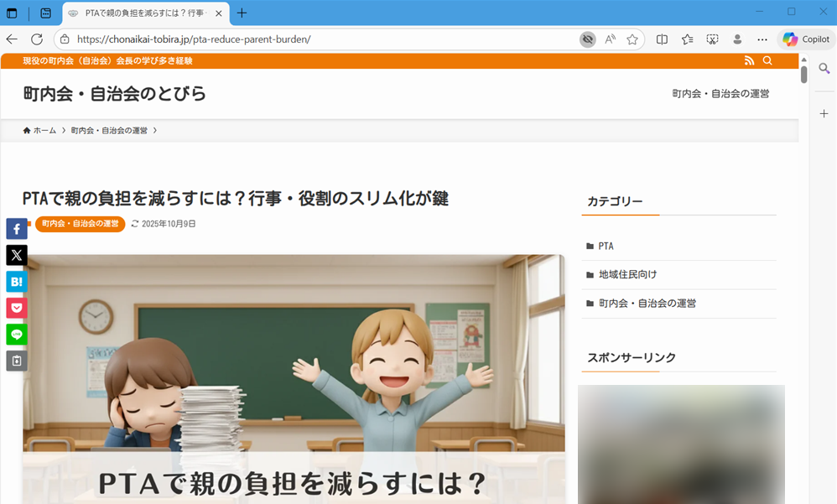Open the site's RSS feed

[x=748, y=60]
